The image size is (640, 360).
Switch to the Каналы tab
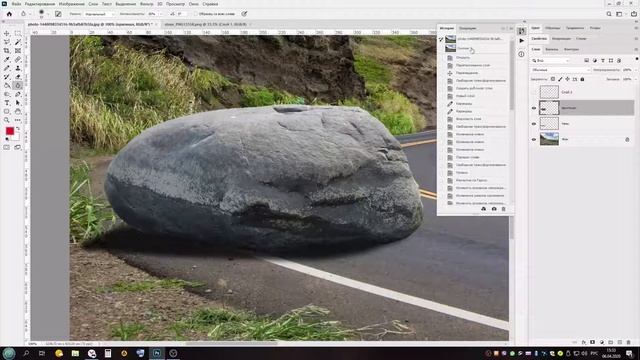point(551,49)
